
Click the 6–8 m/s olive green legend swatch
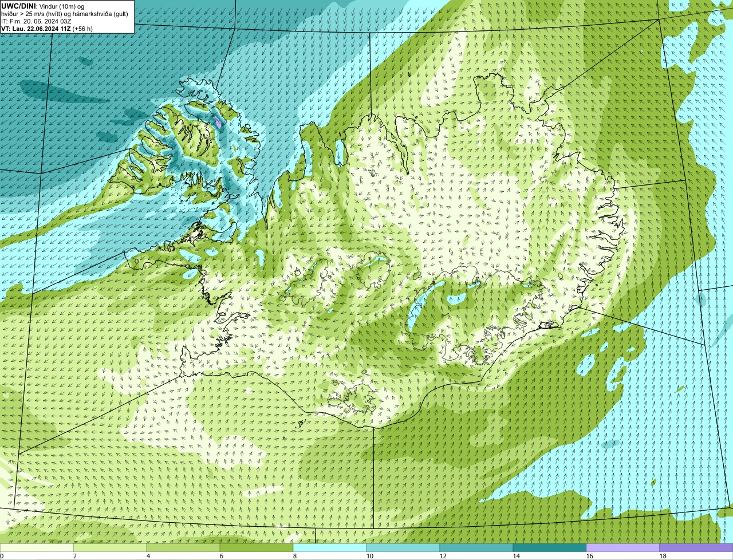(x=257, y=547)
